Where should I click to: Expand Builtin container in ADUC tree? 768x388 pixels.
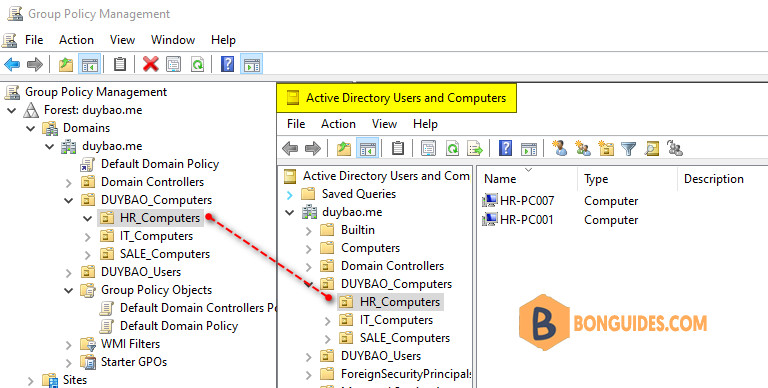pos(309,231)
